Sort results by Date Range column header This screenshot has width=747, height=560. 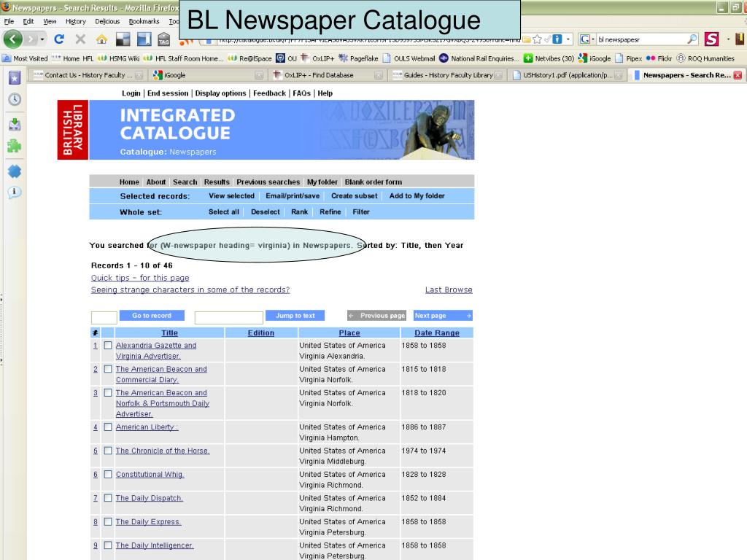(436, 332)
